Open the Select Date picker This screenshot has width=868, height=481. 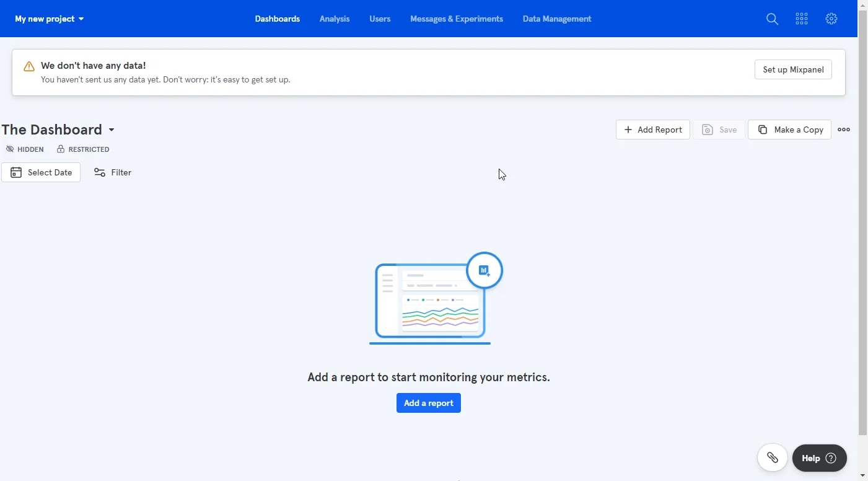point(41,172)
